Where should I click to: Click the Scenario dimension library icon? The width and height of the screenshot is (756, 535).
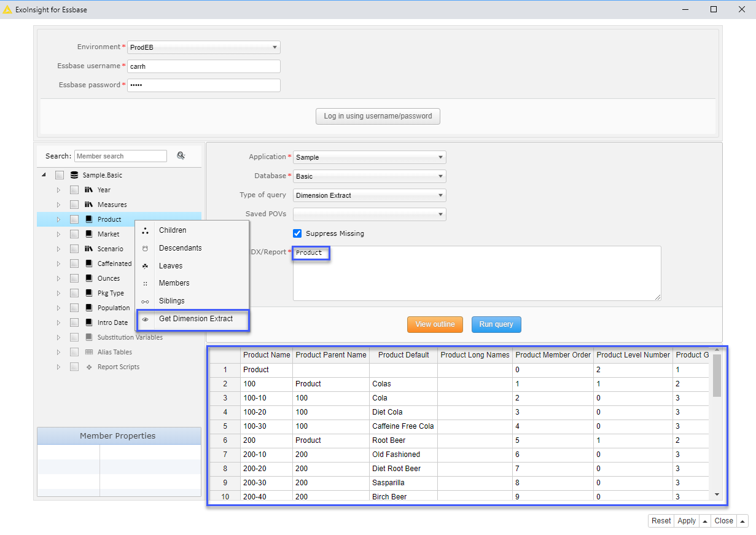[x=89, y=249]
